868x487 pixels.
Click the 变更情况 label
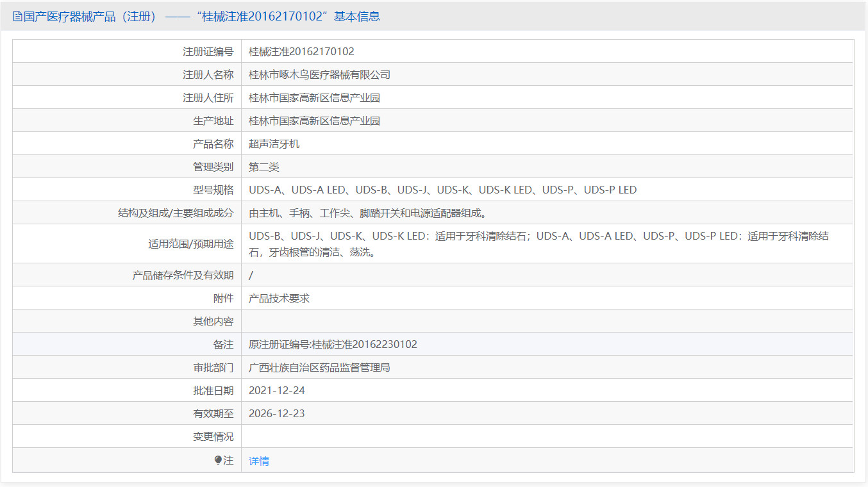pyautogui.click(x=213, y=436)
